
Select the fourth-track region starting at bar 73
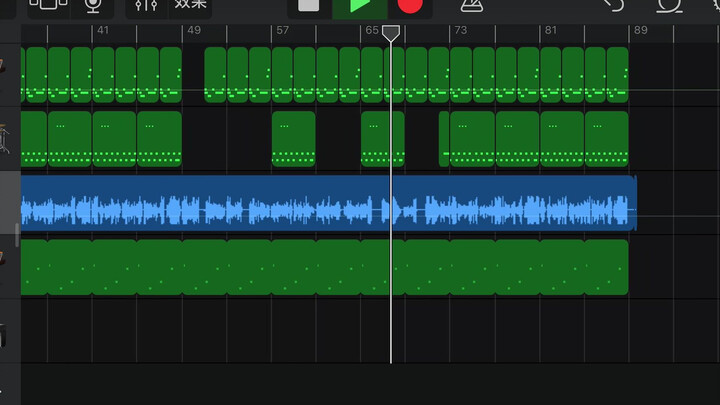pos(472,267)
